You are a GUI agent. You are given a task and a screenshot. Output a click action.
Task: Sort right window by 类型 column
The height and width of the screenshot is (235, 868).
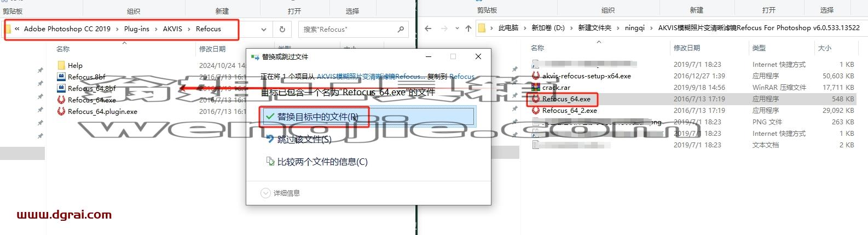pos(759,48)
